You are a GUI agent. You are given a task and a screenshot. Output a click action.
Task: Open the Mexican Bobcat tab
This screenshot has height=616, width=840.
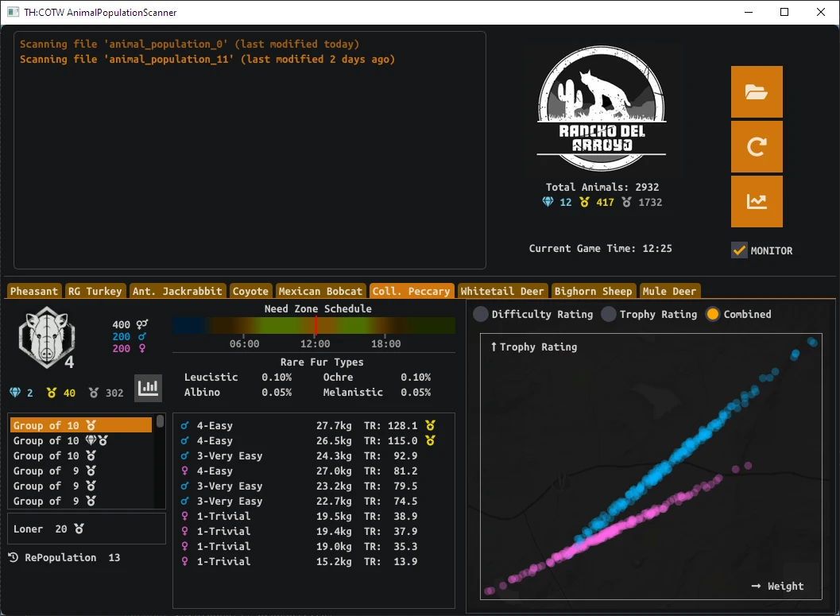tap(320, 291)
